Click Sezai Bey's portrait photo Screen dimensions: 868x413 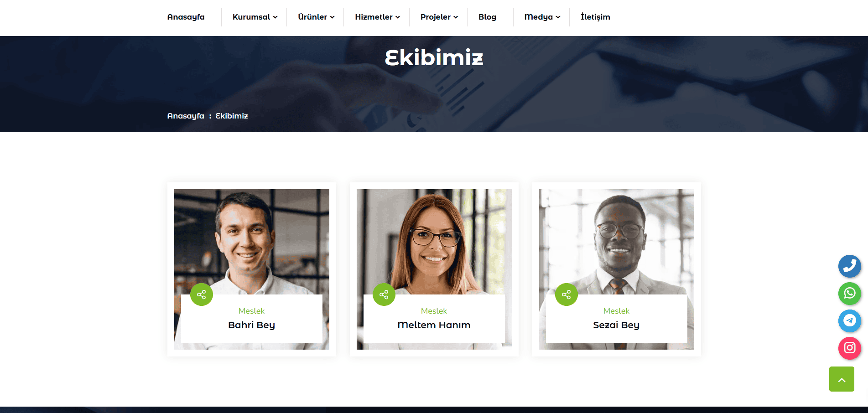click(617, 242)
